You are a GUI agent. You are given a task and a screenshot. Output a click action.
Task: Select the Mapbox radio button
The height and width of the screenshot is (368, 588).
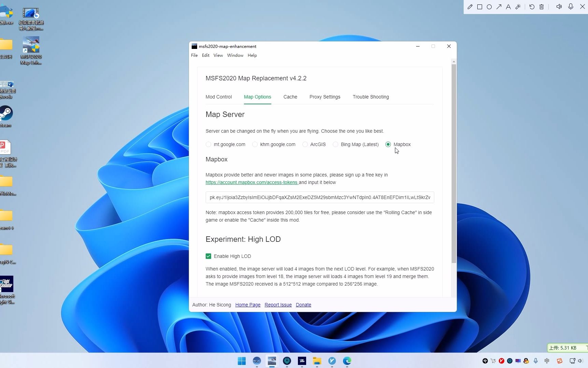pyautogui.click(x=388, y=144)
